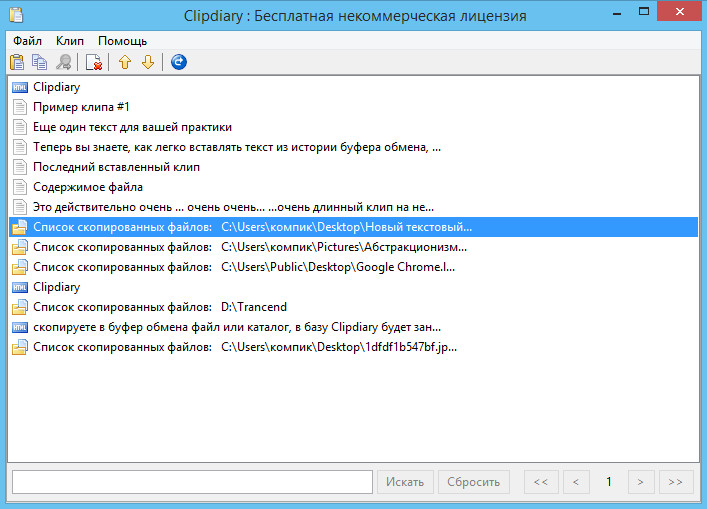Select the second Clipdiary HTML clip row

point(354,287)
